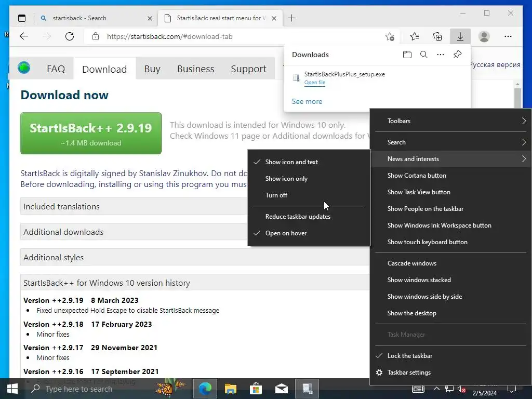This screenshot has height=399, width=532.
Task: Open the Favorites list icon
Action: pyautogui.click(x=415, y=36)
